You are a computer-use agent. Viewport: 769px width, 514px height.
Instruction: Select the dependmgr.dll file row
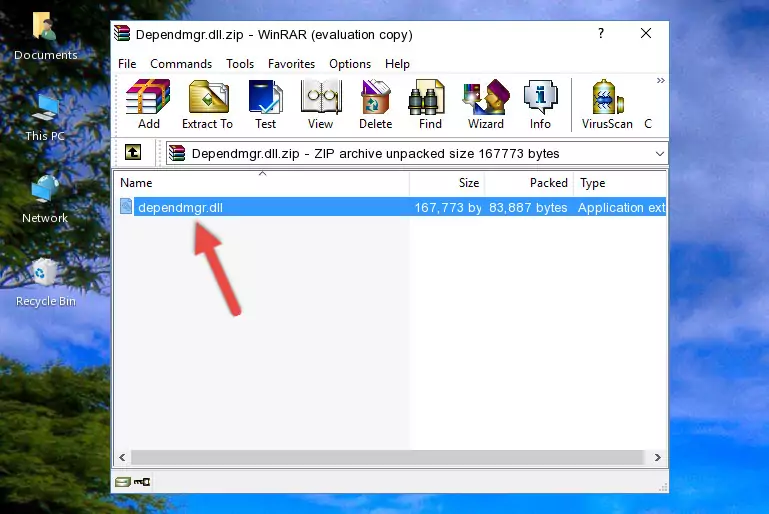[x=391, y=207]
